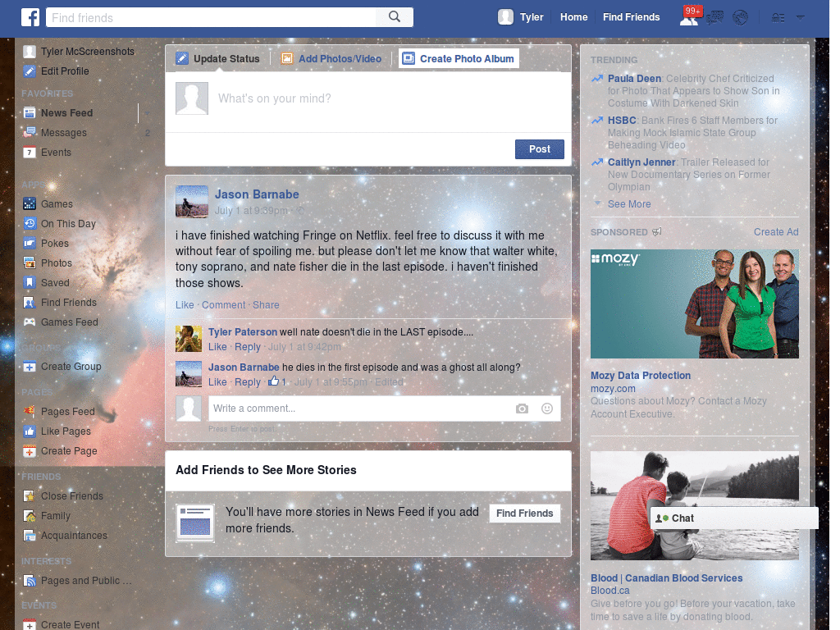Screen dimensions: 840x630
Task: Attach a photo using the camera icon
Action: tap(523, 408)
